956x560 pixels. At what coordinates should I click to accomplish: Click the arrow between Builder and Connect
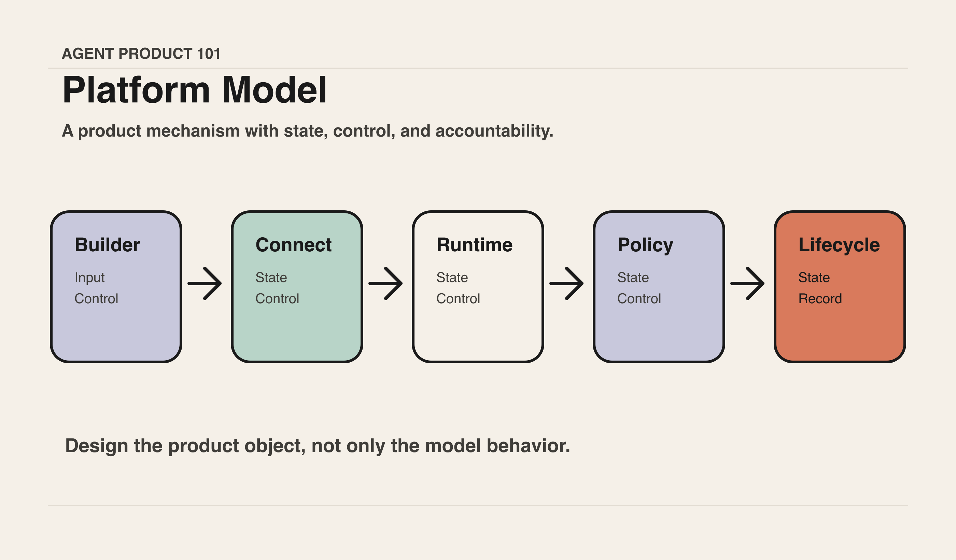[205, 283]
